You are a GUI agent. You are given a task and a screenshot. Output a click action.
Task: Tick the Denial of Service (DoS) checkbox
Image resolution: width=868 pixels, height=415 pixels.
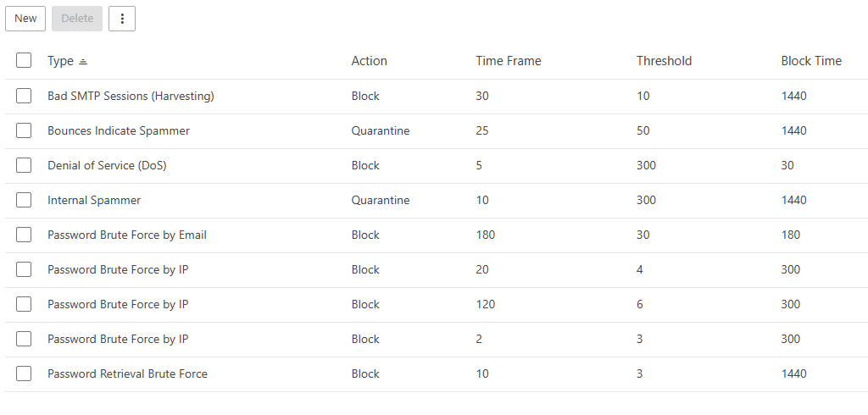24,165
